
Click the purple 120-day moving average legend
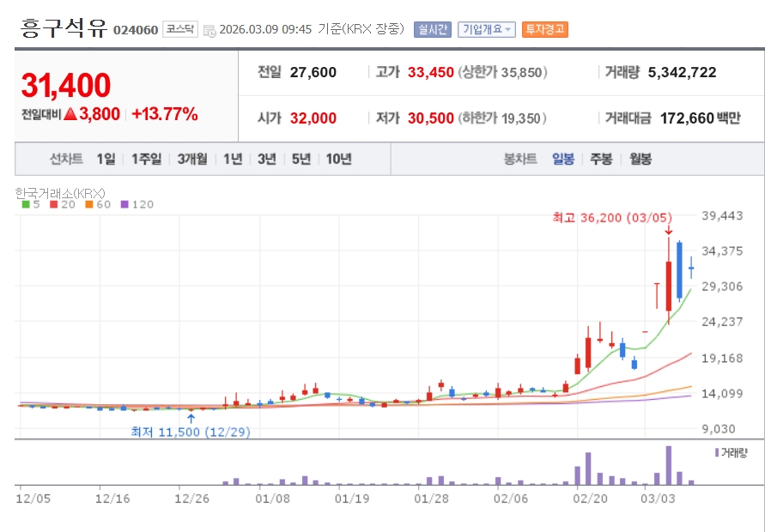pos(137,204)
